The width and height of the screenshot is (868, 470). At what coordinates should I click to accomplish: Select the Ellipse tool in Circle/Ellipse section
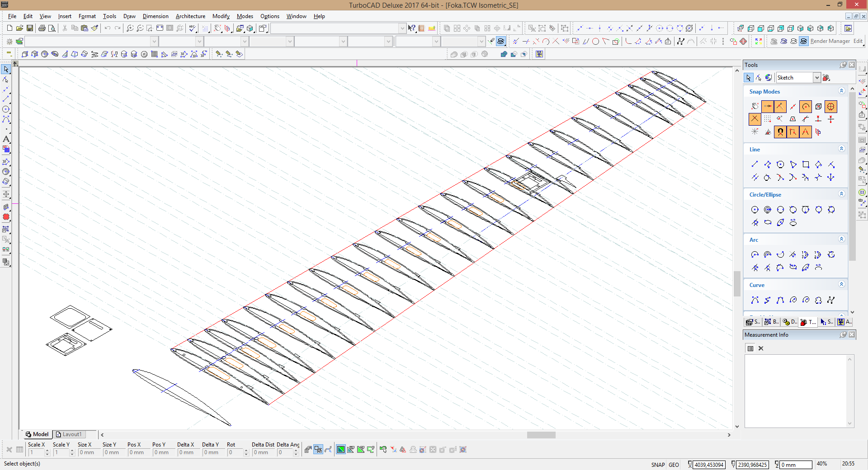pyautogui.click(x=768, y=222)
